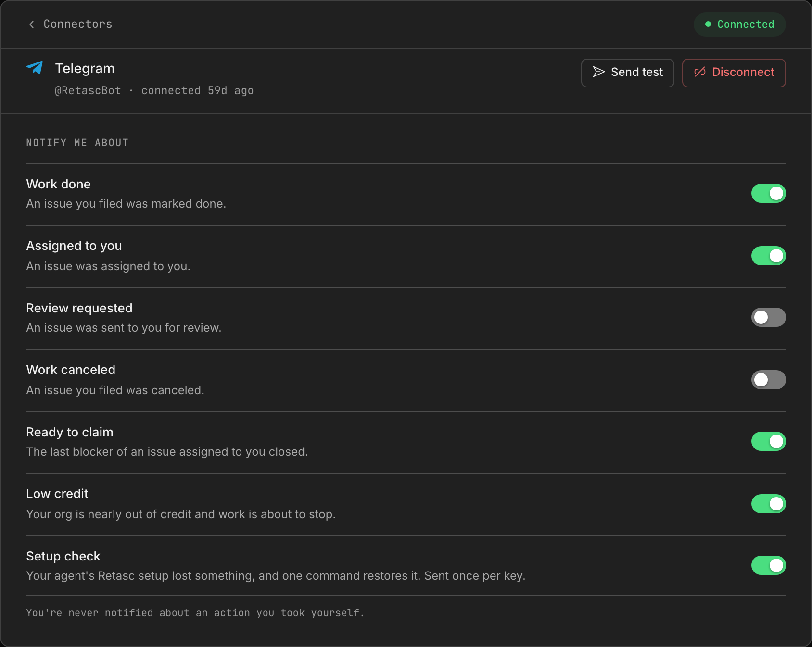Screen dimensions: 812x647
Task: Turn off the Work done notification toggle
Action: coord(768,193)
